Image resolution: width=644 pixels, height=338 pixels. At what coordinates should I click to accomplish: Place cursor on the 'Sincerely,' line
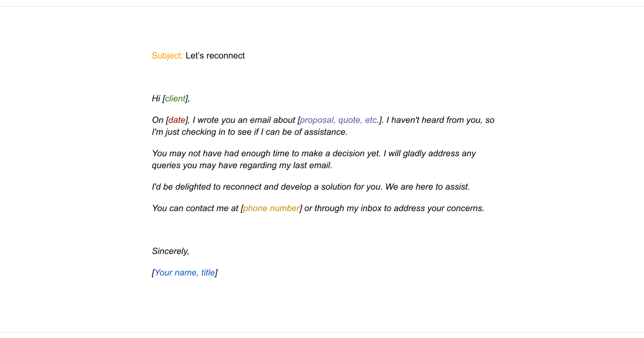click(x=171, y=252)
